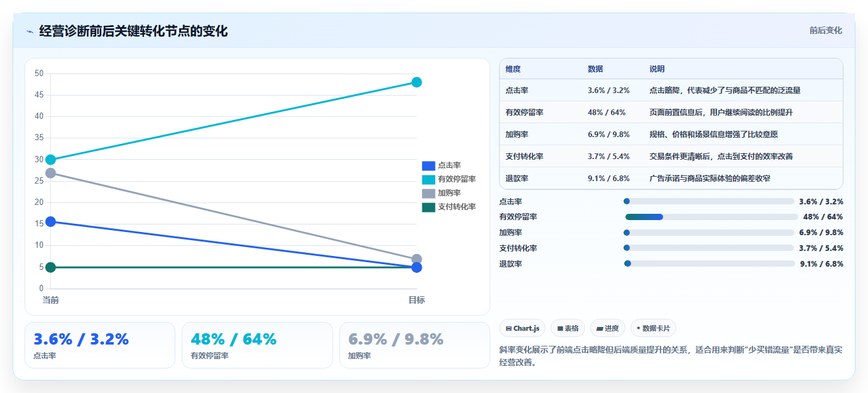Click the 表格 chip
Screen dimensions: 868x393
[x=568, y=328]
